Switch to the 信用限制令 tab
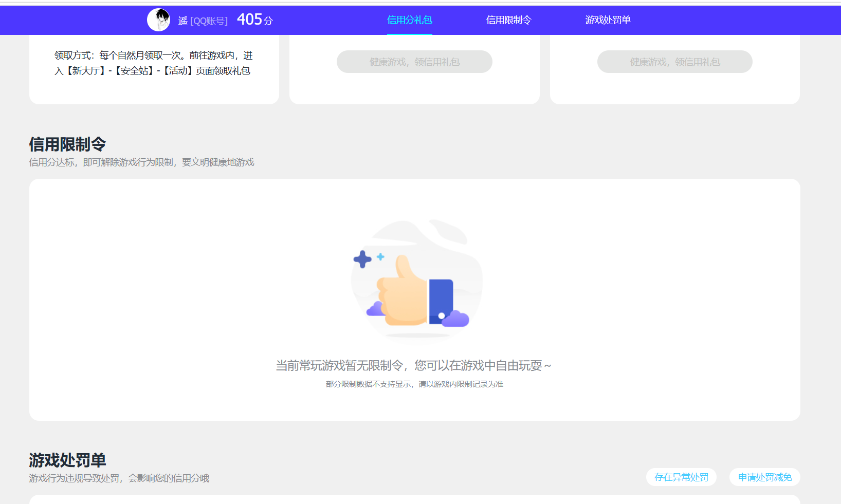841x504 pixels. click(x=509, y=20)
